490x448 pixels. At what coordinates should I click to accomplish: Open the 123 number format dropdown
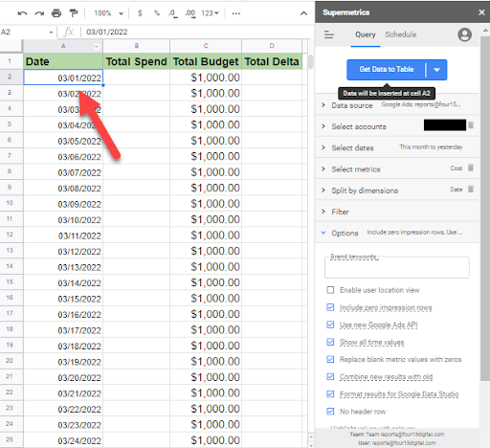point(210,13)
